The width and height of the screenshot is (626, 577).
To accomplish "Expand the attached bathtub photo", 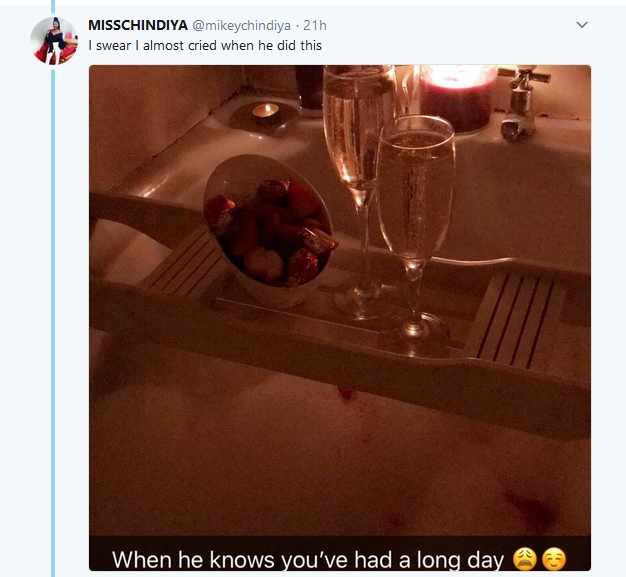I will (340, 318).
